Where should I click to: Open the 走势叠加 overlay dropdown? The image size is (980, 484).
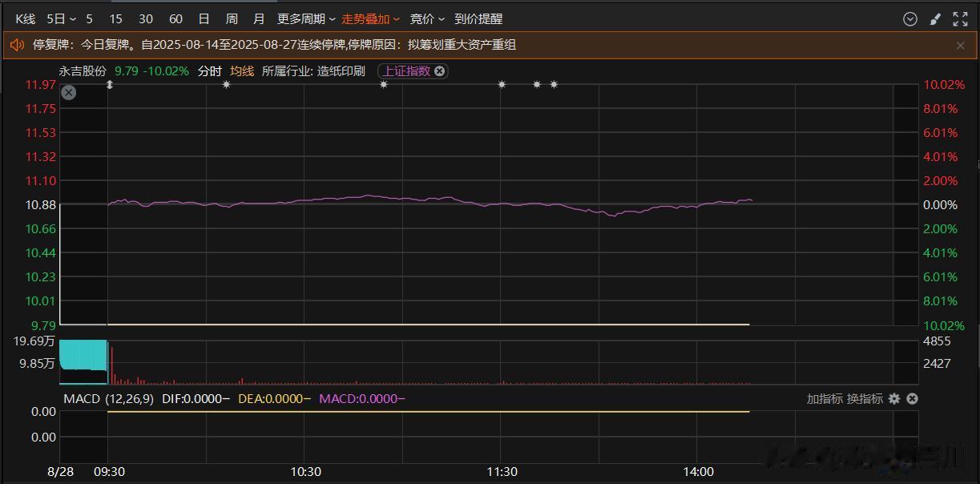coord(371,19)
